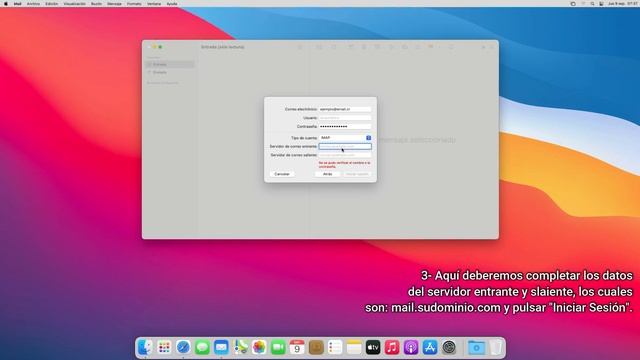Open Podcasts from the Dock

[411, 347]
